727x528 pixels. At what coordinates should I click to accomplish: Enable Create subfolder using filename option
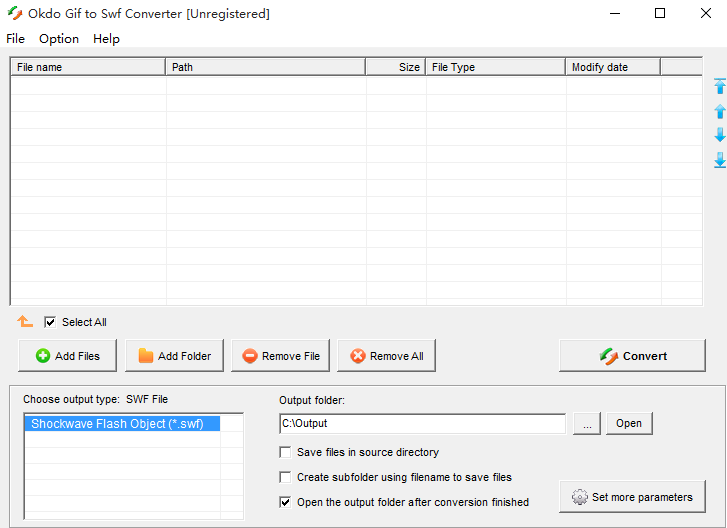click(x=285, y=477)
